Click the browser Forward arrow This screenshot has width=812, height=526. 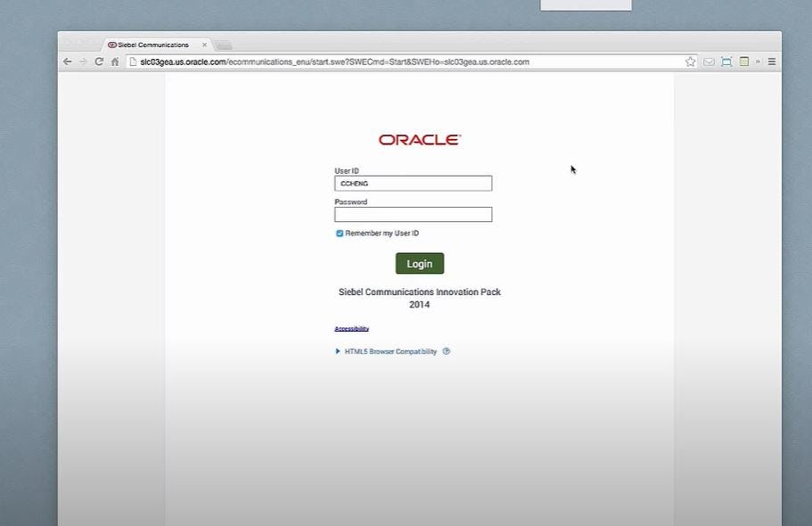83,62
